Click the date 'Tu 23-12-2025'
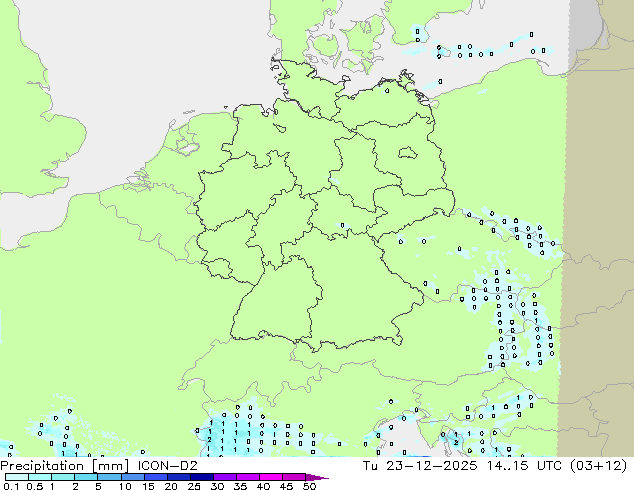The width and height of the screenshot is (634, 490). click(420, 466)
